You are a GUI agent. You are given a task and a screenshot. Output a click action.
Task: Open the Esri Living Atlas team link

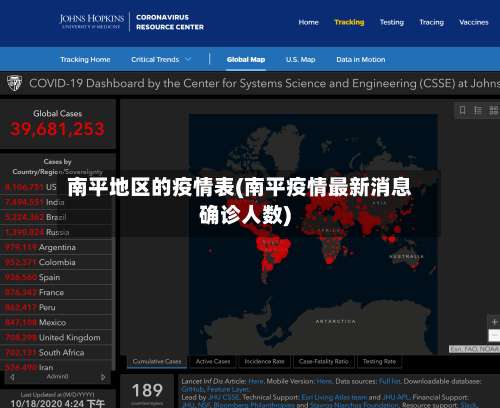pyautogui.click(x=334, y=397)
